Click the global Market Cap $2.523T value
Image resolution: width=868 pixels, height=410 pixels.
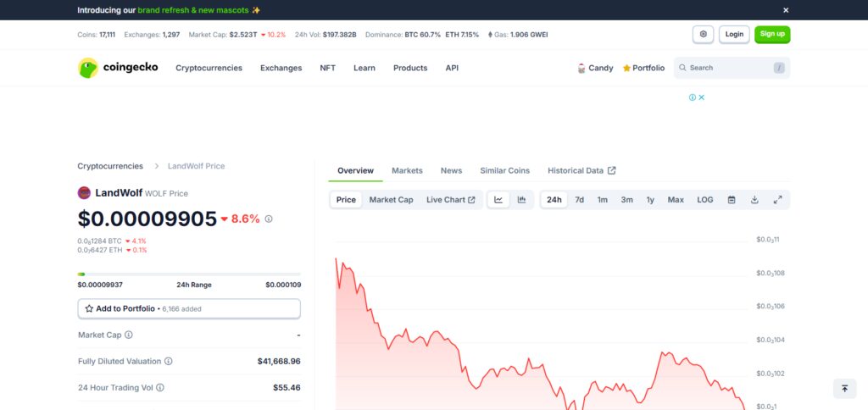point(243,34)
